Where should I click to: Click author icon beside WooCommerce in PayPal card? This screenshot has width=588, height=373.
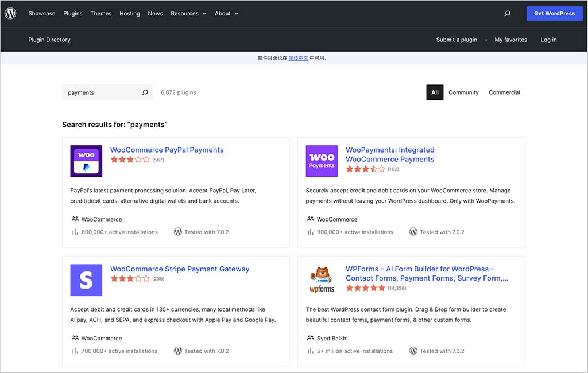(x=75, y=219)
